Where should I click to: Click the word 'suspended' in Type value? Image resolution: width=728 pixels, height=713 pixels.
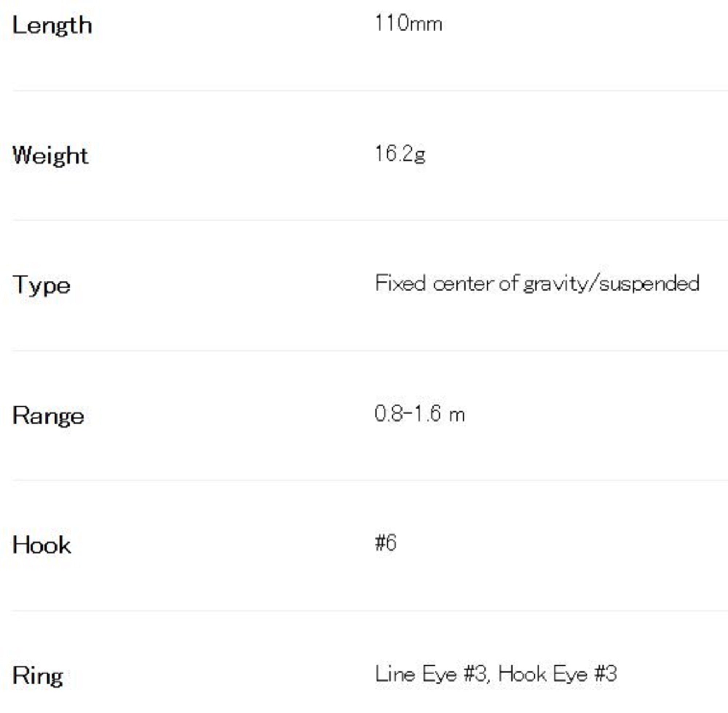pos(649,284)
